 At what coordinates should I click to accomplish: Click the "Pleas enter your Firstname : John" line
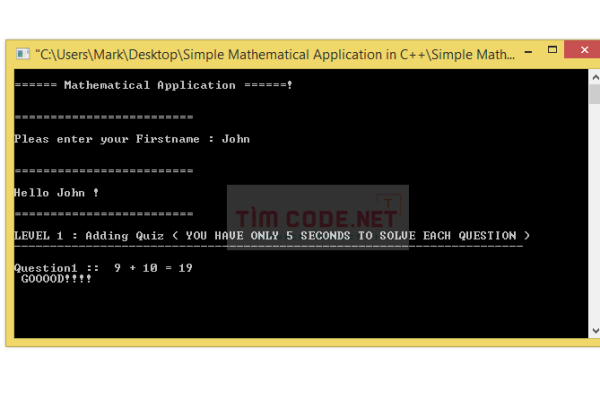132,139
